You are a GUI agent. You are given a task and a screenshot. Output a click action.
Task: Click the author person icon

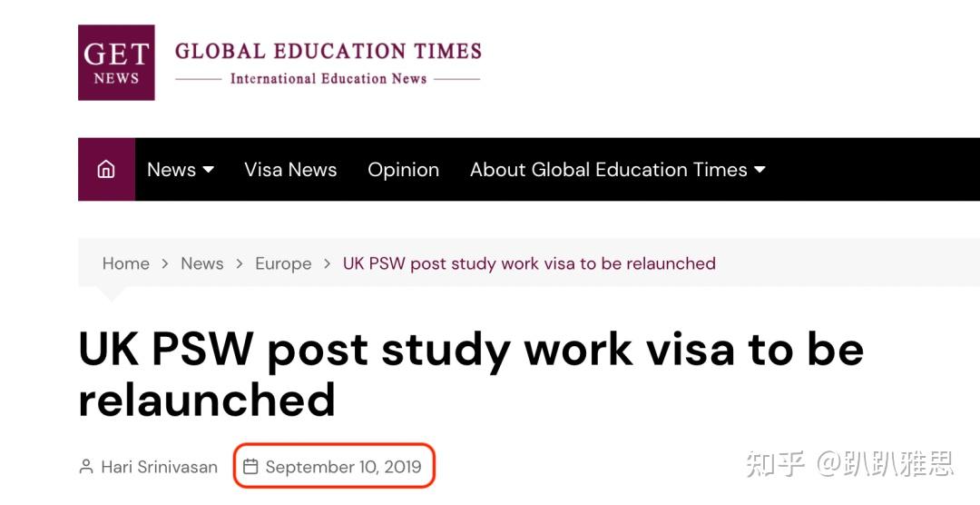click(86, 467)
